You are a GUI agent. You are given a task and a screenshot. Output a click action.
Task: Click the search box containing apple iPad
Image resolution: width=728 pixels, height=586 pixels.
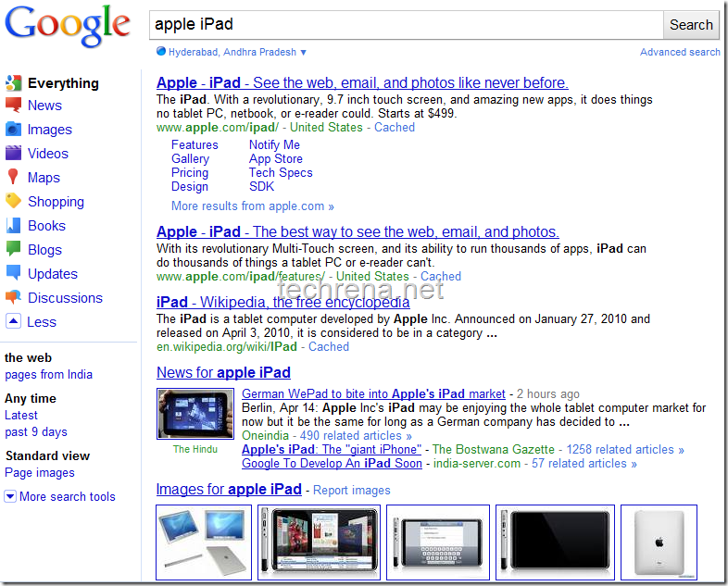tap(407, 25)
